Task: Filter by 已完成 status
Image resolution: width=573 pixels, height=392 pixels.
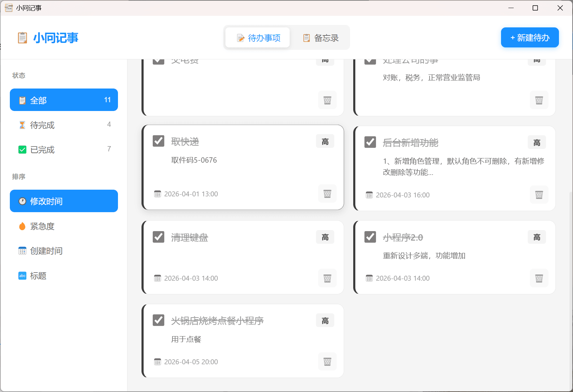Action: click(64, 149)
